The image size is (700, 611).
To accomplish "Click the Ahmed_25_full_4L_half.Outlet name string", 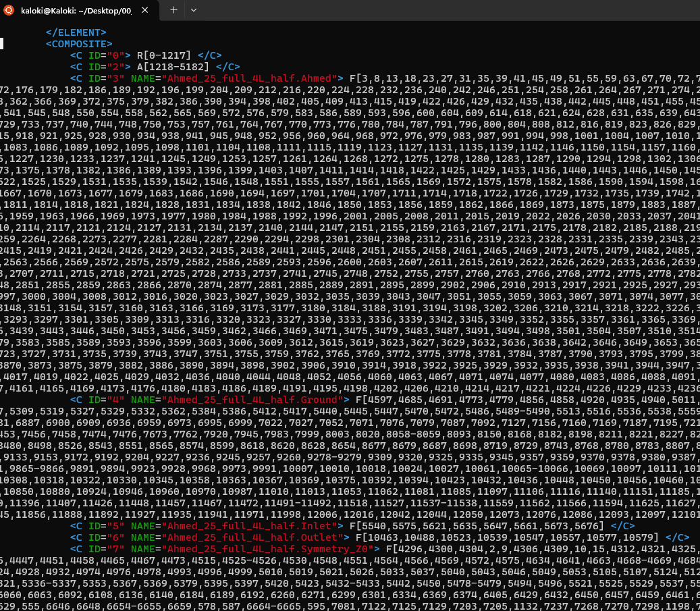I will tap(252, 537).
